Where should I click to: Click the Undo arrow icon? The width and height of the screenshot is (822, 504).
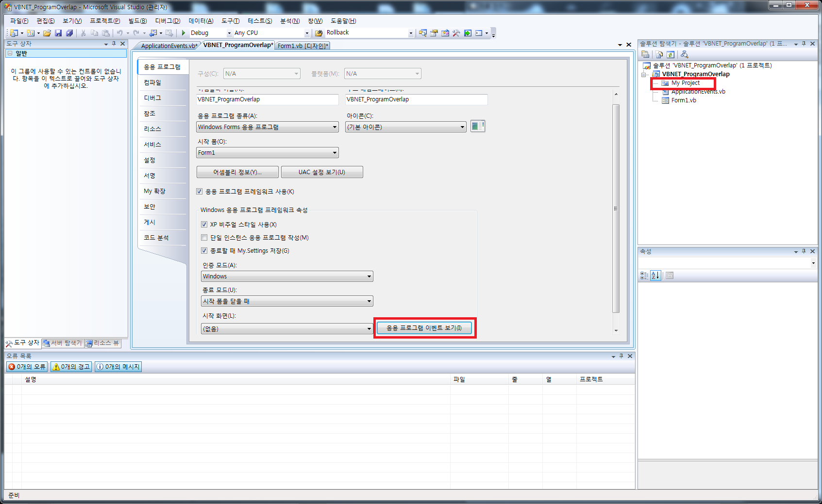pos(119,33)
